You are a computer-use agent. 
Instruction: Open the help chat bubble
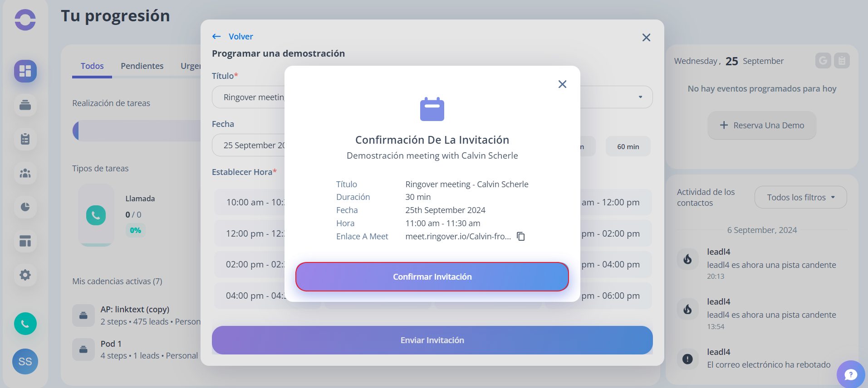pos(851,374)
